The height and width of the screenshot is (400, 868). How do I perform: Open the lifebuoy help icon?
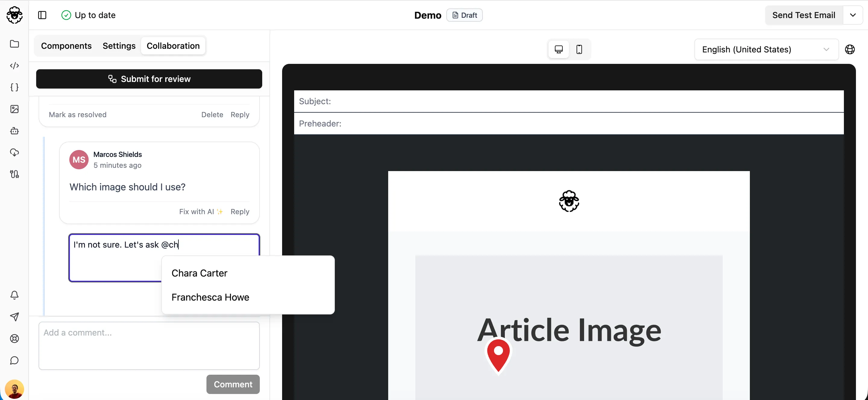pyautogui.click(x=14, y=338)
